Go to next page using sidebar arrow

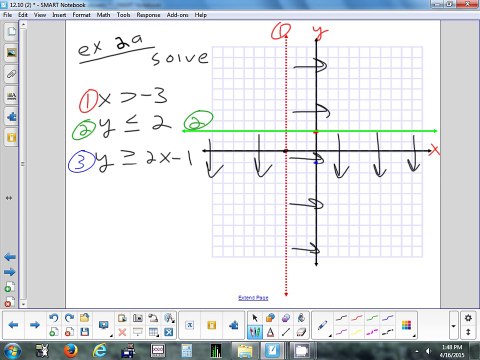[x=10, y=272]
